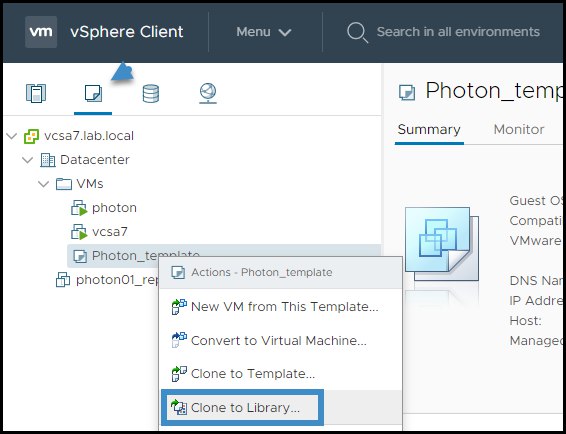Click the vSphere Client title link

point(127,32)
